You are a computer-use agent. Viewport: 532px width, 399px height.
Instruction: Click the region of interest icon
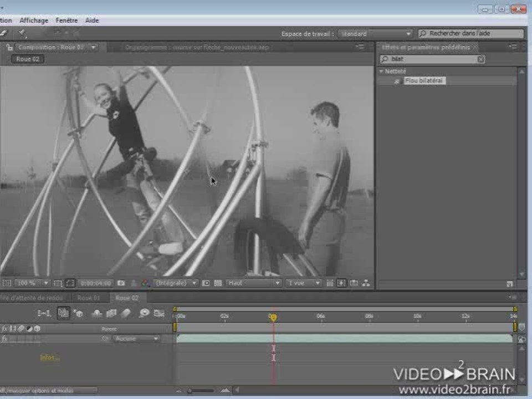pyautogui.click(x=206, y=283)
